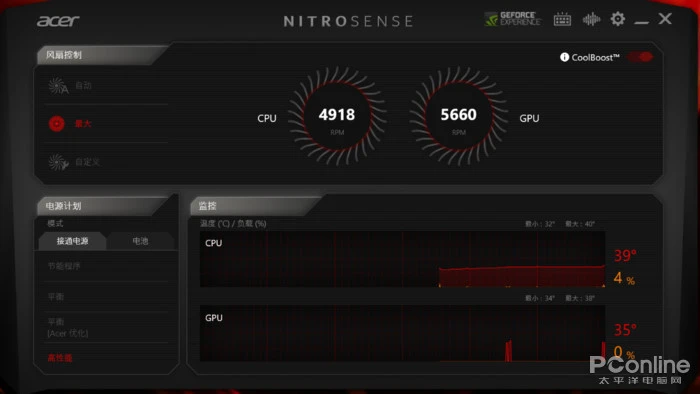Select 自定义 fan control mode

point(88,162)
